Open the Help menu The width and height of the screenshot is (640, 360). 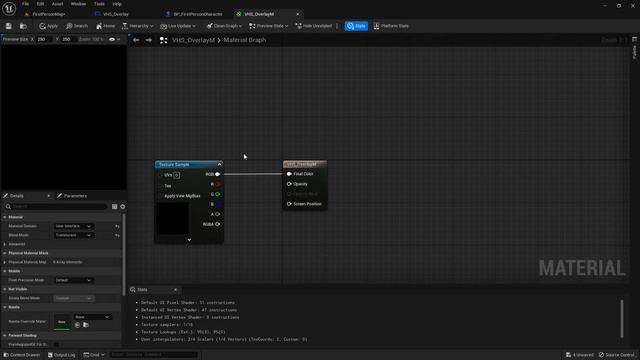click(x=117, y=4)
